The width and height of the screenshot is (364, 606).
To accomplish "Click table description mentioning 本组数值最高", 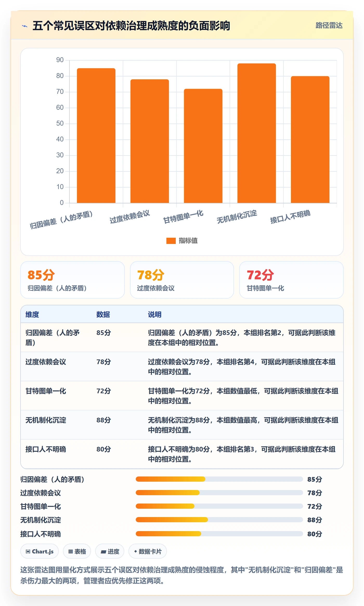I will (x=243, y=425).
